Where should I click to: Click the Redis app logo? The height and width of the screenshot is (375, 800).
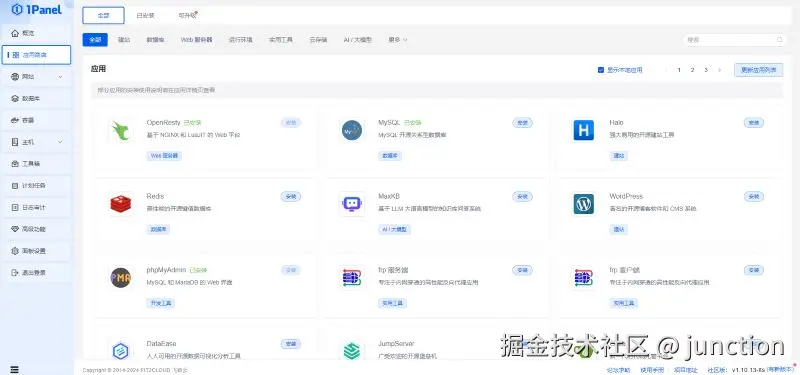121,204
